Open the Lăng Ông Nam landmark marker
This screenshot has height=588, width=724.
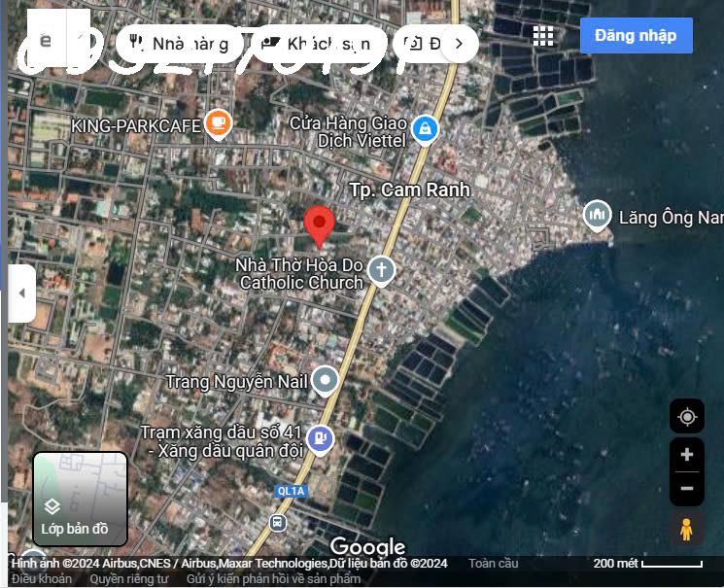[597, 216]
